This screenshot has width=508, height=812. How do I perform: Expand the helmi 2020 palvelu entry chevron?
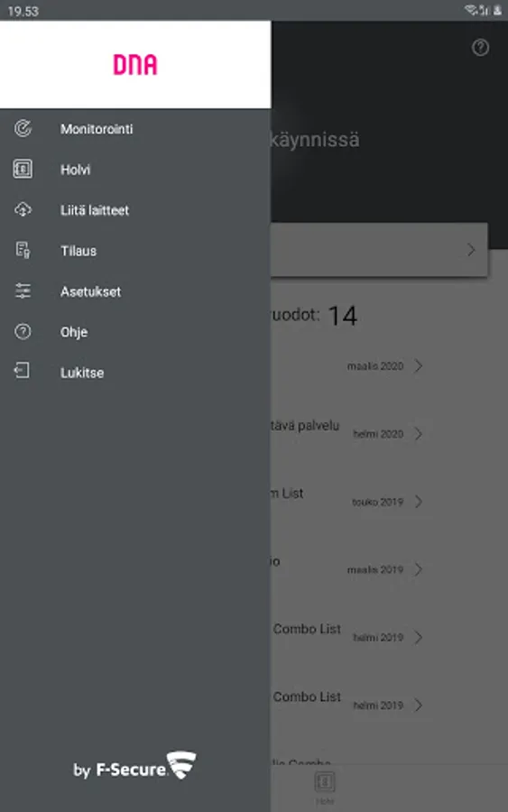[419, 434]
